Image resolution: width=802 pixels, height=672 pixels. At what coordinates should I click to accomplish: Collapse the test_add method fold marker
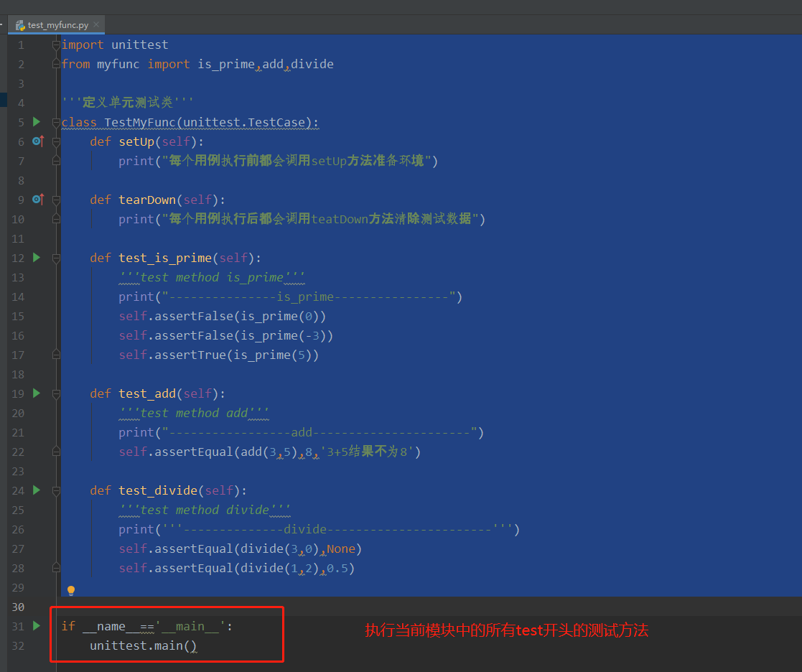click(x=56, y=394)
